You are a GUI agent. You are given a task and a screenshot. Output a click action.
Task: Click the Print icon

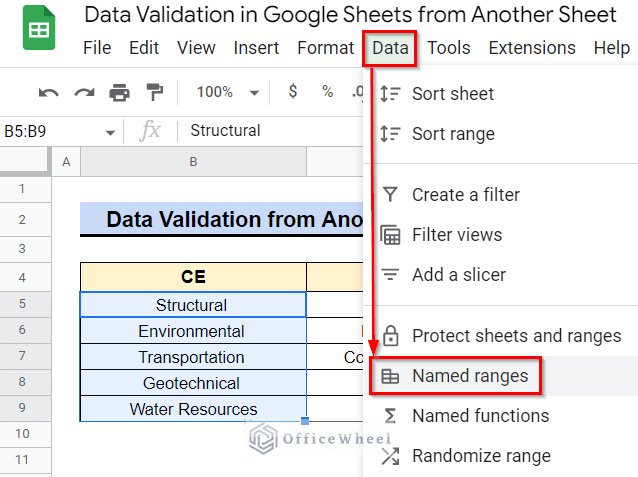click(119, 92)
